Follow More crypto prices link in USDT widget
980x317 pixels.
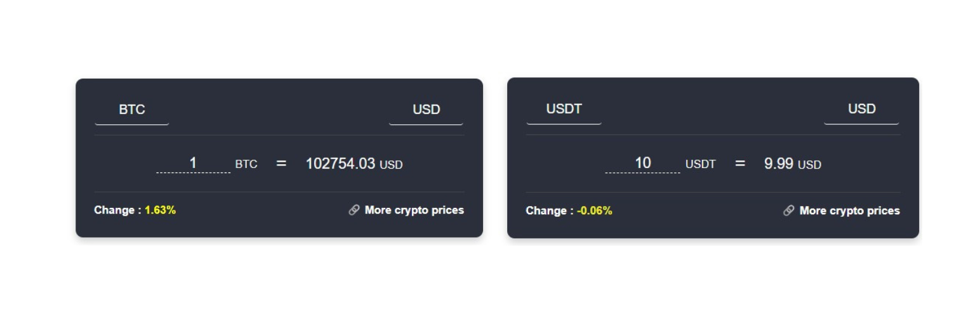click(x=849, y=210)
